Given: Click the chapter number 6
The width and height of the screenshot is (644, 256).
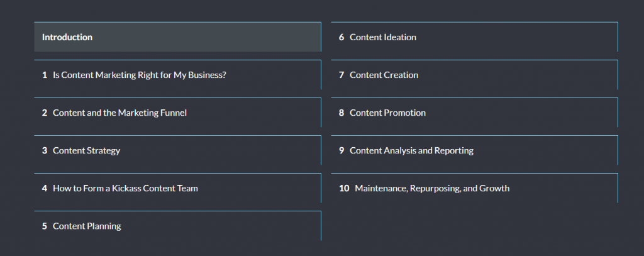Looking at the screenshot, I should point(341,37).
